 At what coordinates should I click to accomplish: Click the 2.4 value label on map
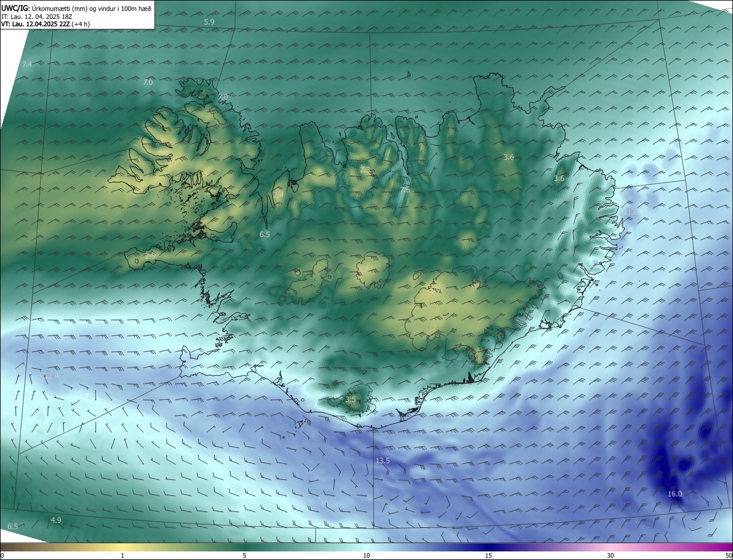pos(278,195)
